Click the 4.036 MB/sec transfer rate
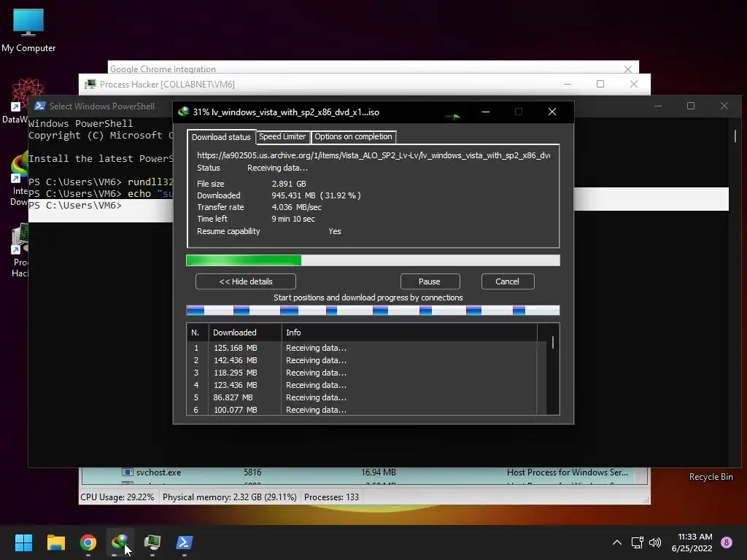This screenshot has height=560, width=747. point(296,207)
